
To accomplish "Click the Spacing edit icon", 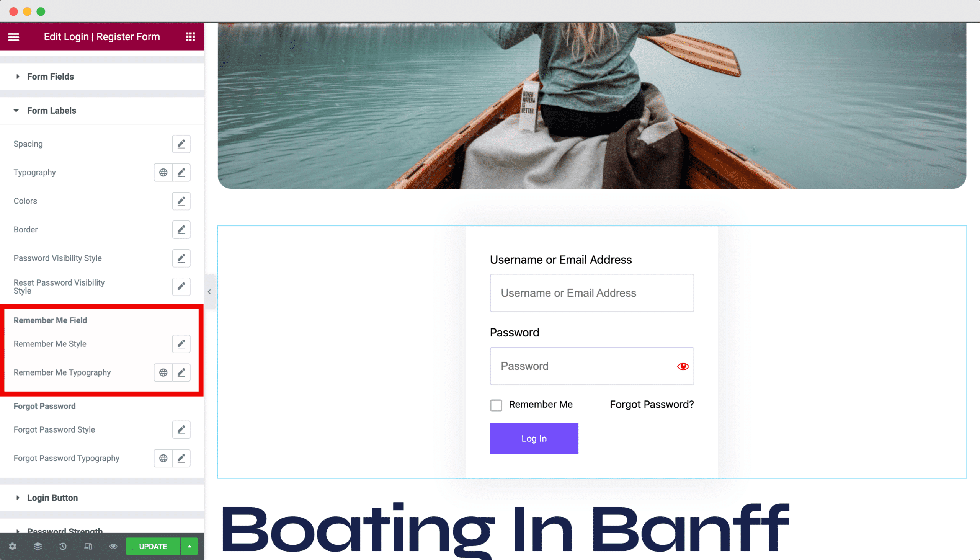I will [181, 144].
